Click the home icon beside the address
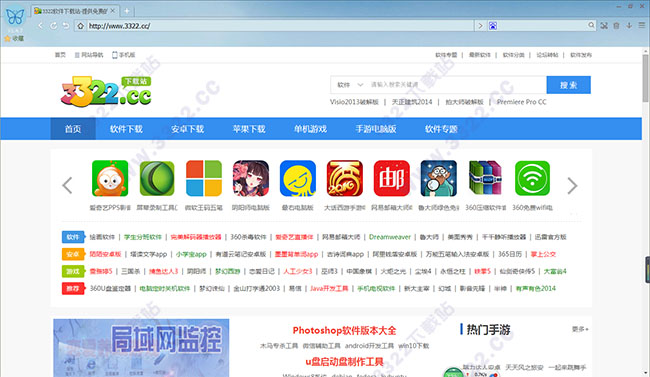 (x=80, y=26)
